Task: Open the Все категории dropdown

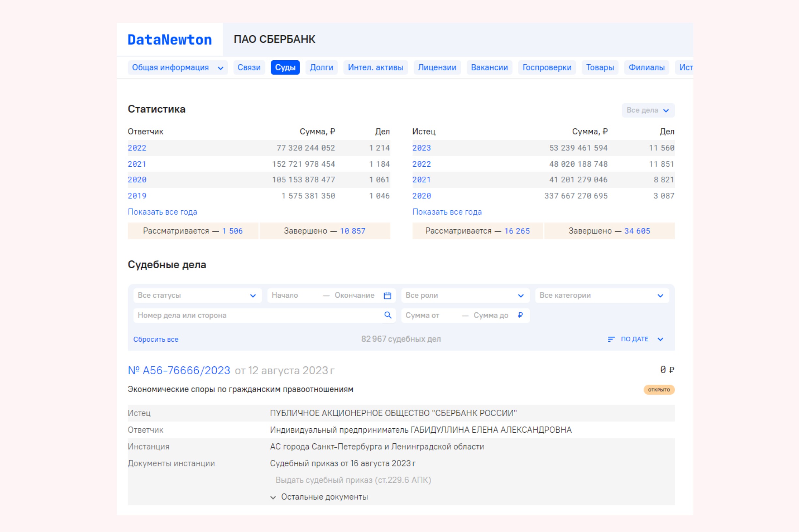Action: [x=601, y=296]
